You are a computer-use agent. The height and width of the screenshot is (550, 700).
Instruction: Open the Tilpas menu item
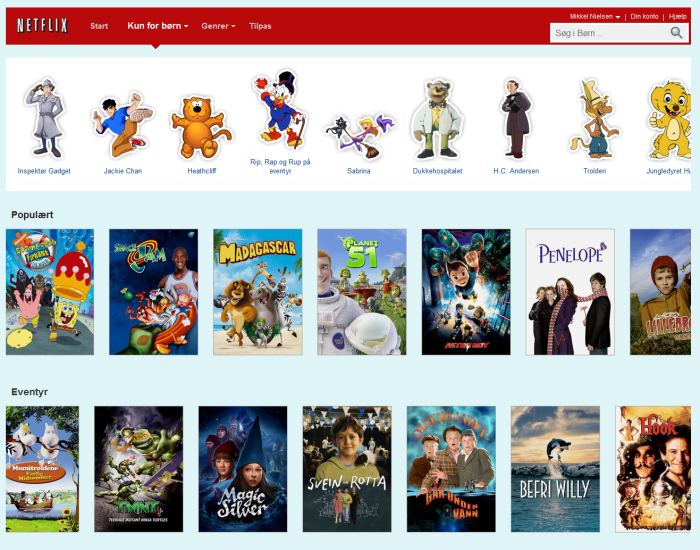pos(260,26)
